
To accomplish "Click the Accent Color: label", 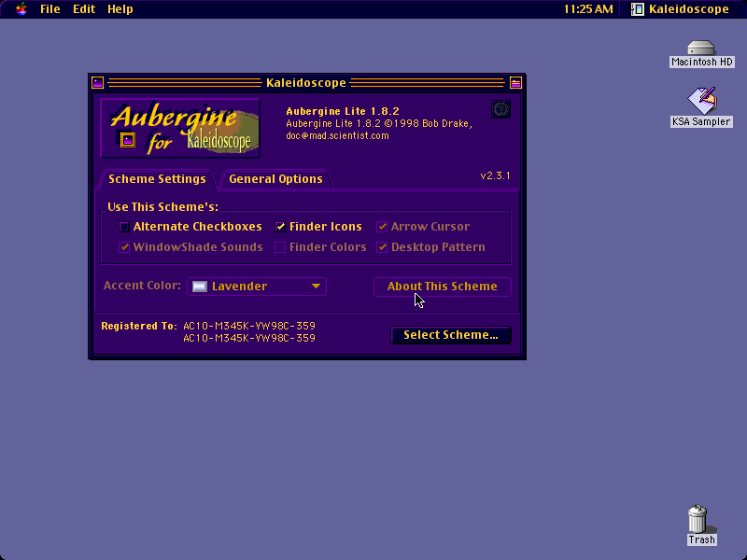I will 142,286.
